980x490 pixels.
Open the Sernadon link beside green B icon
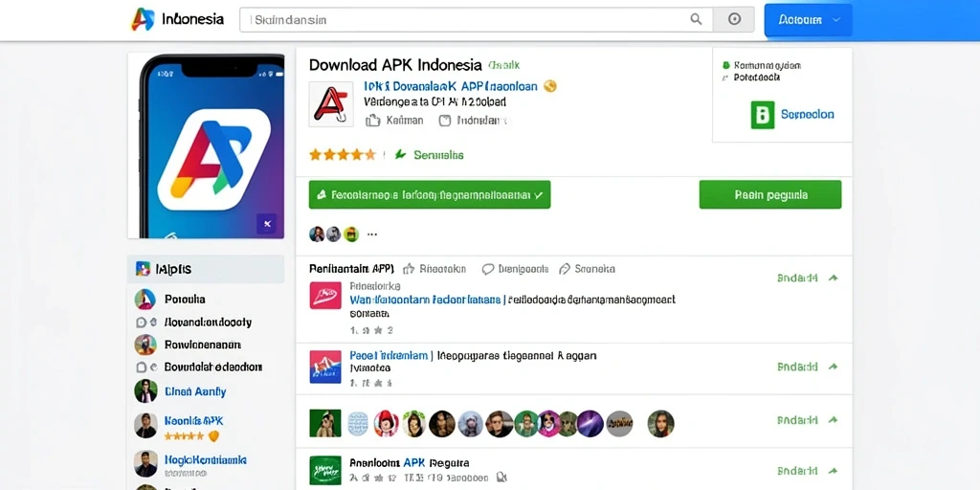coord(808,115)
